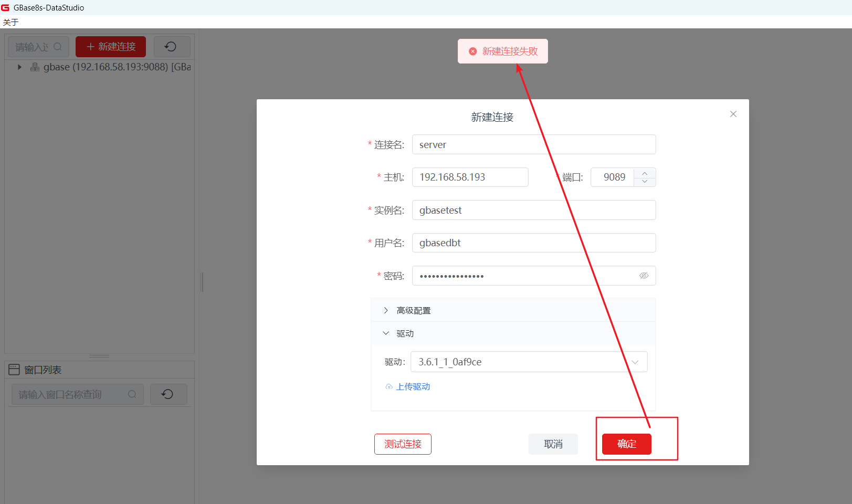Collapse the 驱动 section
This screenshot has width=852, height=504.
tap(513, 333)
